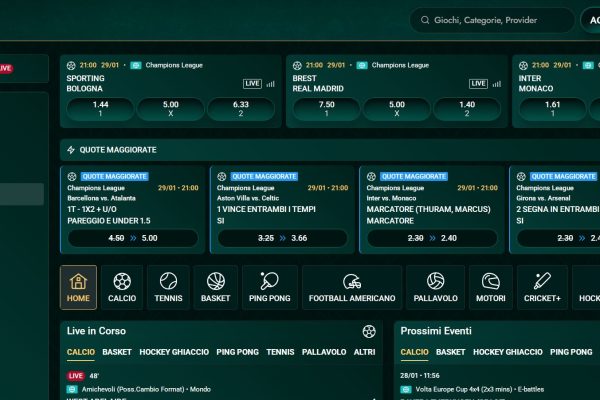Select Ping Pong in Prossimi Eventi
The width and height of the screenshot is (600, 400).
[571, 352]
